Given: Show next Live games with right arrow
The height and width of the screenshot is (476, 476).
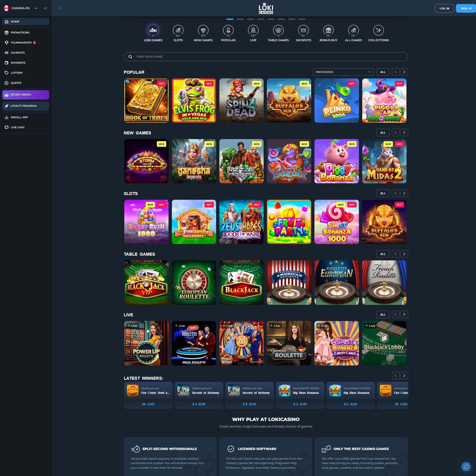Looking at the screenshot, I should pos(404,314).
